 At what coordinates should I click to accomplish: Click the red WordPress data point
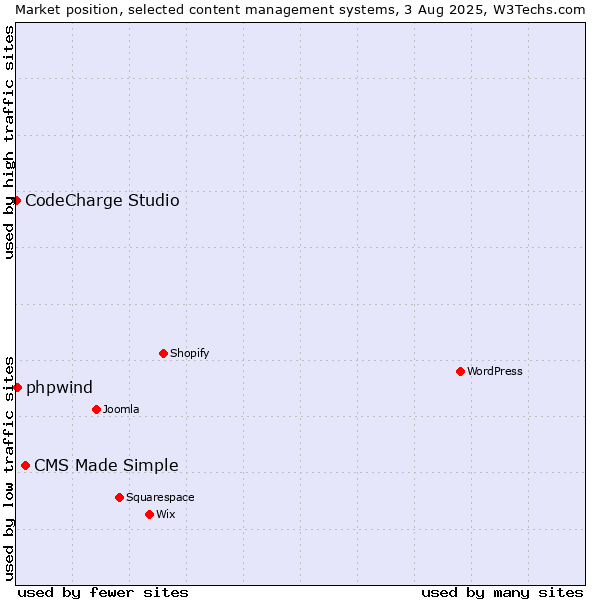point(460,372)
